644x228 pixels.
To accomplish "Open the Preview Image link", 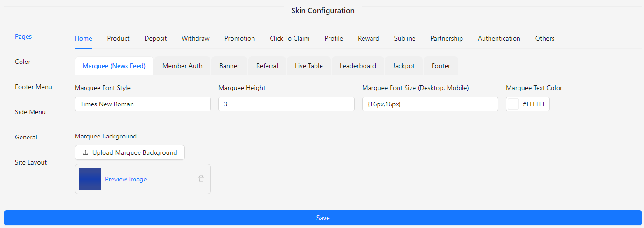I will [126, 179].
